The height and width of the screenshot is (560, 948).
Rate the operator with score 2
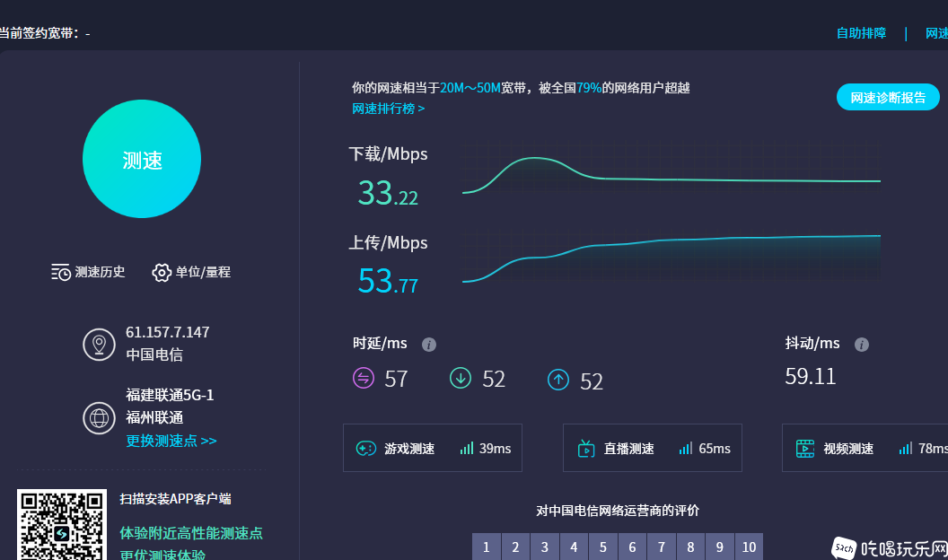coord(515,547)
